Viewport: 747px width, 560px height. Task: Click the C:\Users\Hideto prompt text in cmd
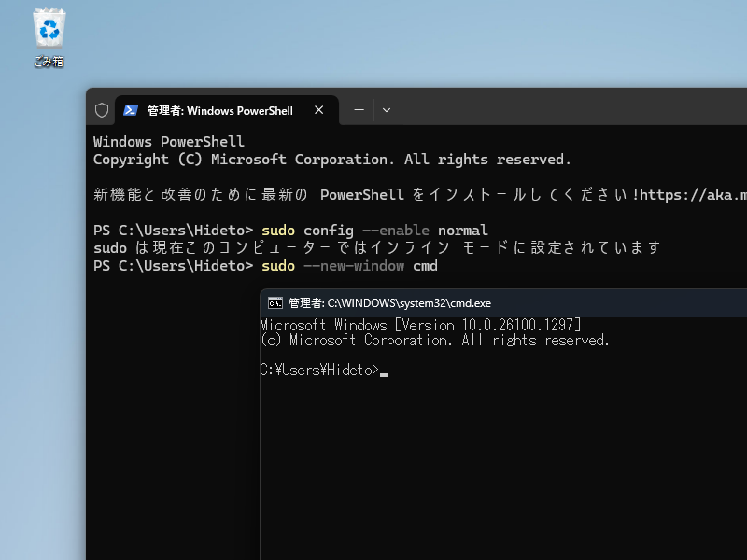tap(316, 370)
